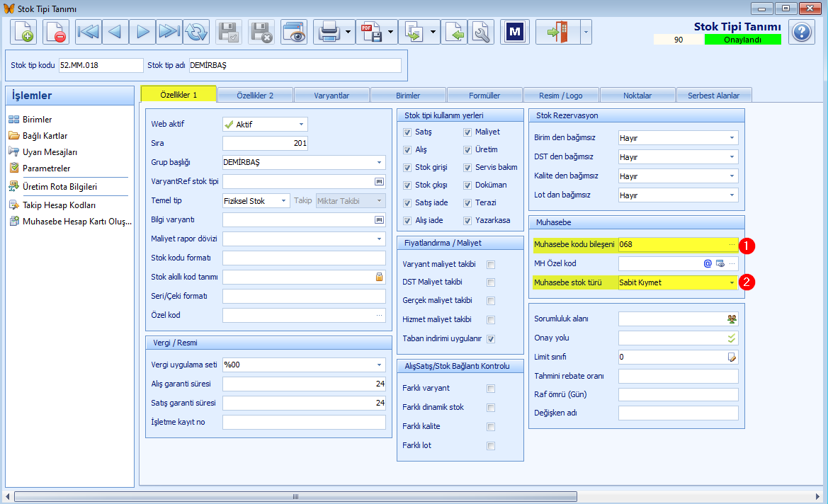Enable Varyant maliyet takibi checkbox

click(x=491, y=265)
